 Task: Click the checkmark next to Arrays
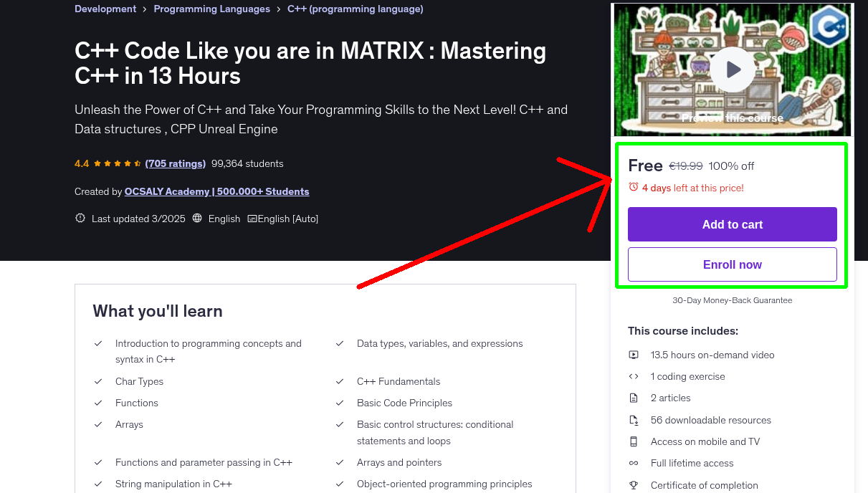[98, 424]
